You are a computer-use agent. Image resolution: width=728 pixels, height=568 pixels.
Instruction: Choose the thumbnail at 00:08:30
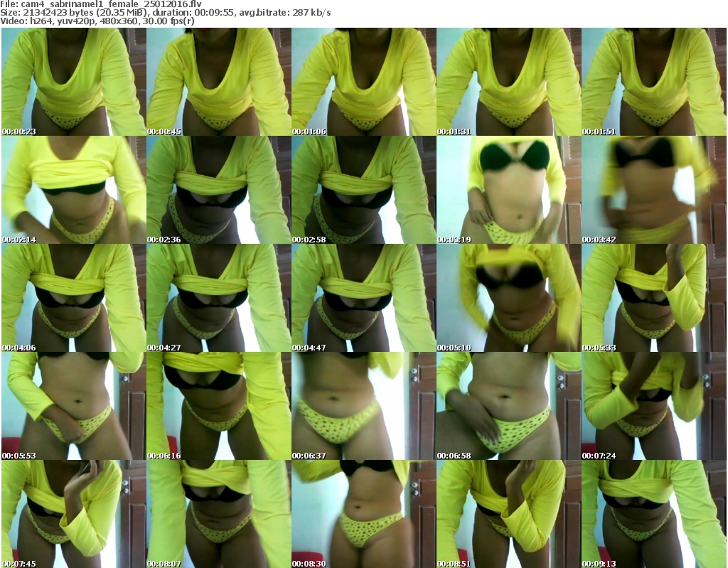click(x=363, y=514)
